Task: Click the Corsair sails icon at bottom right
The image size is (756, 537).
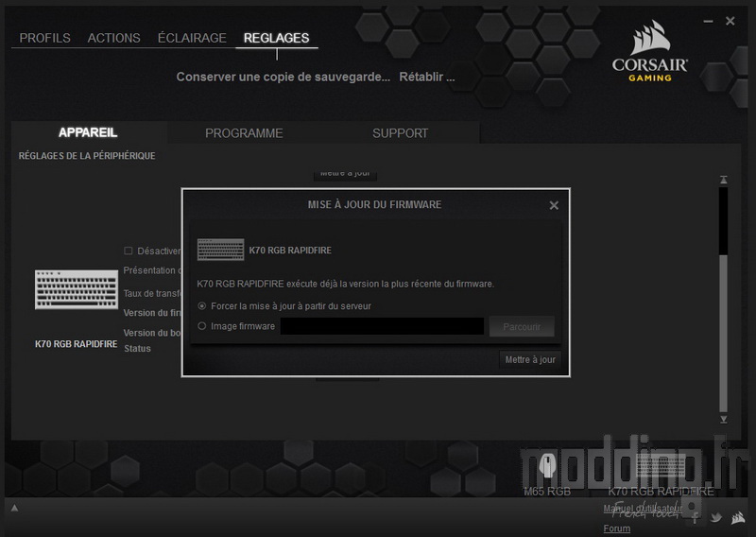Action: (738, 518)
